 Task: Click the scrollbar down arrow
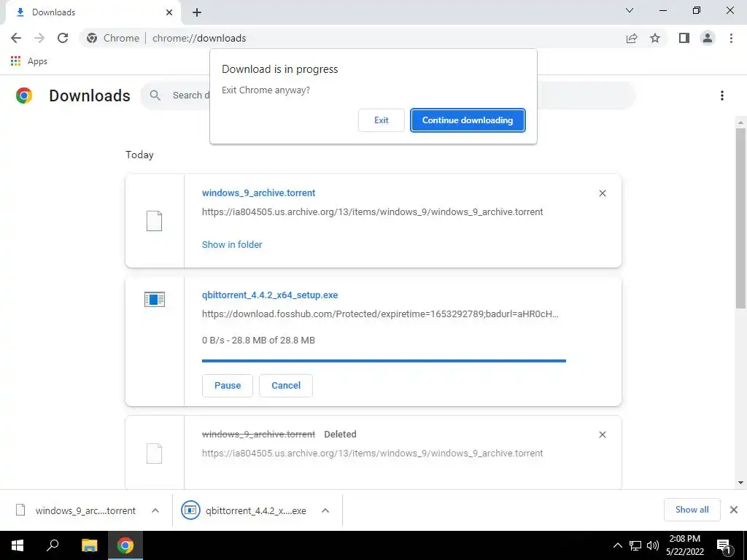(x=740, y=483)
